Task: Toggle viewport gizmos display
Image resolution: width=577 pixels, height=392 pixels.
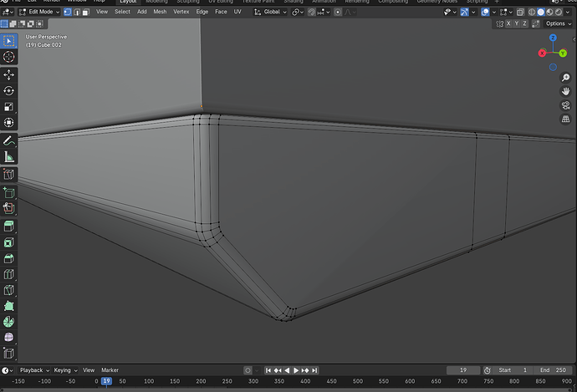Action: click(464, 13)
